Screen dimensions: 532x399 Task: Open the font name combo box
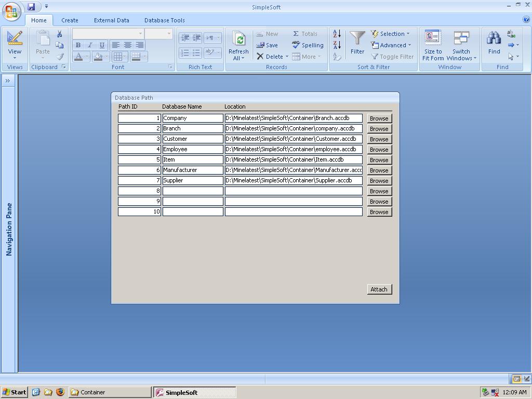(108, 34)
